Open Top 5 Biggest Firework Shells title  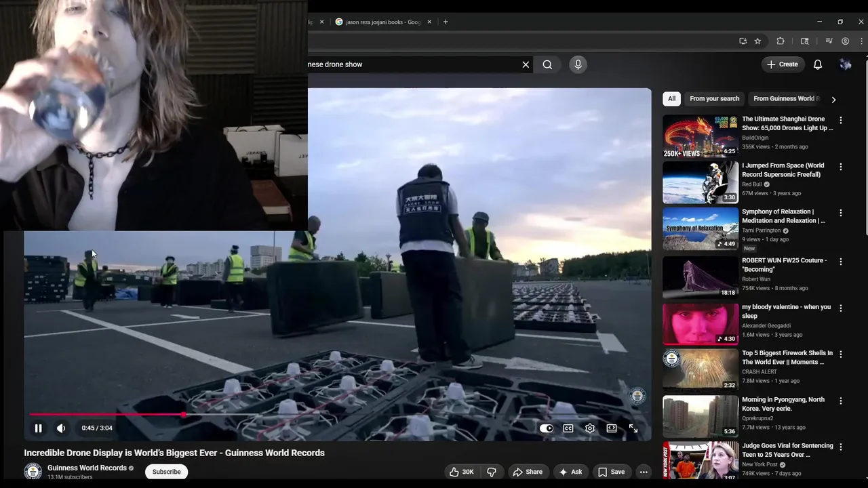pos(787,358)
